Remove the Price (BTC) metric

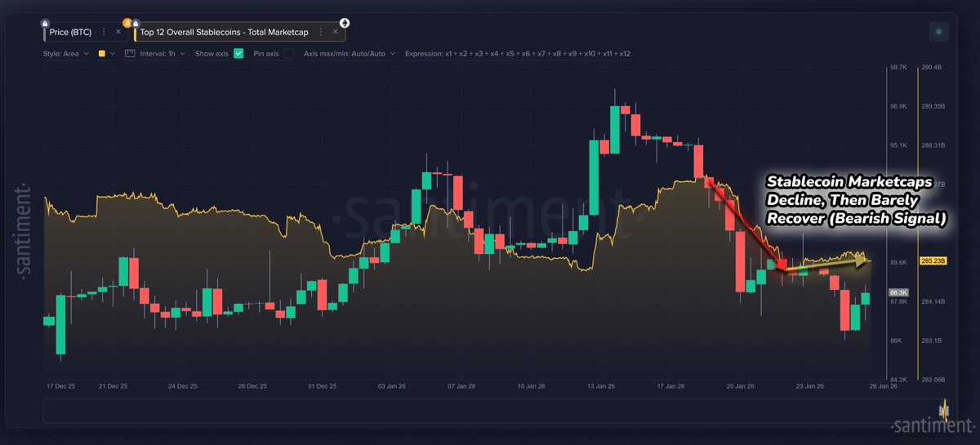tap(118, 32)
